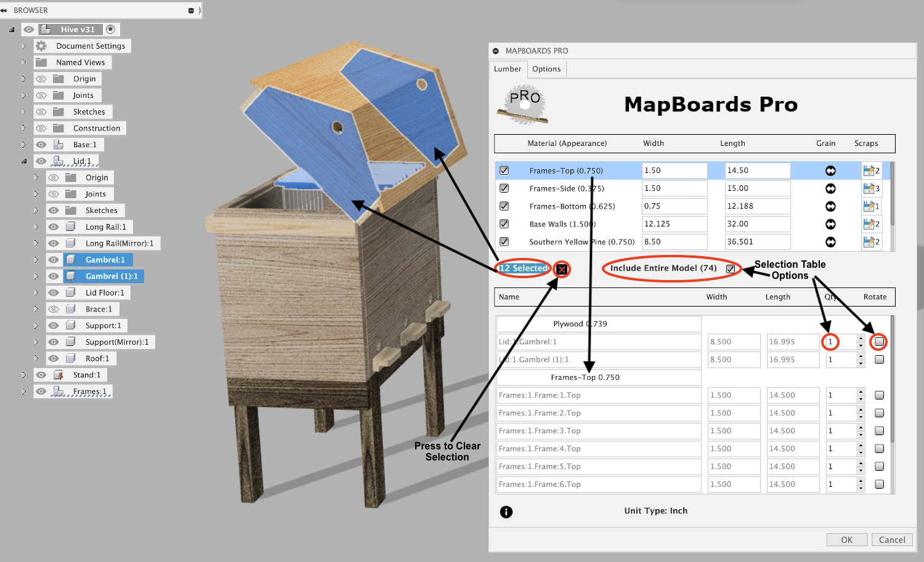
Task: Click the Browser panel minimize dot icon
Action: pyautogui.click(x=191, y=10)
